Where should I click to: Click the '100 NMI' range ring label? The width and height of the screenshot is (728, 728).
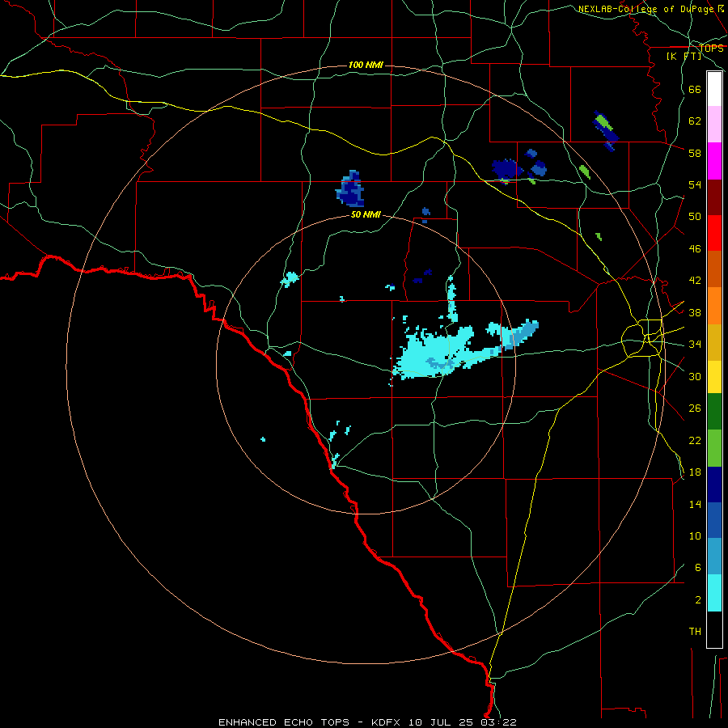click(366, 65)
